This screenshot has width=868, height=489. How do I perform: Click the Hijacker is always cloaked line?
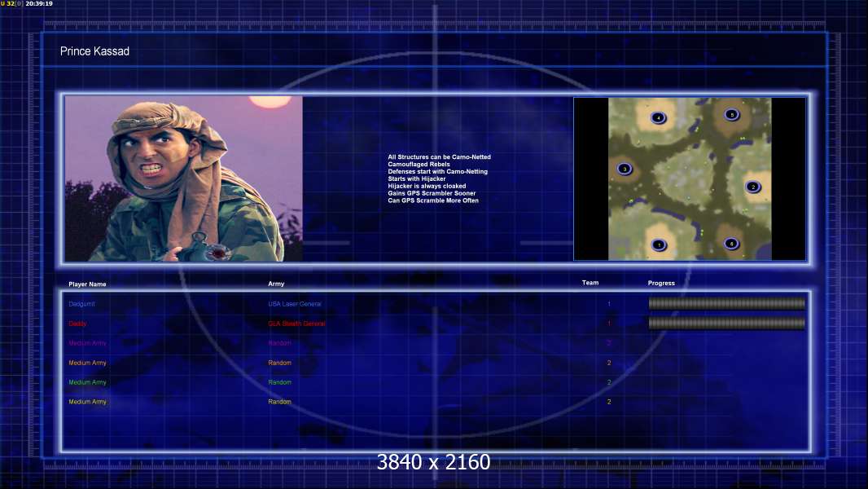pos(427,186)
